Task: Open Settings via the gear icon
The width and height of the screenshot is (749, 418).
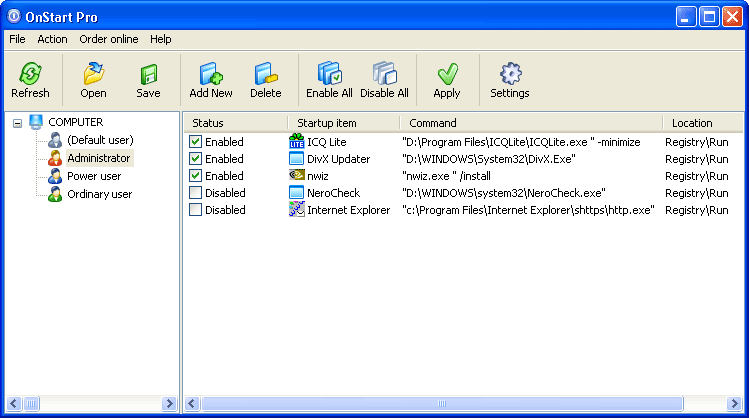Action: point(510,74)
